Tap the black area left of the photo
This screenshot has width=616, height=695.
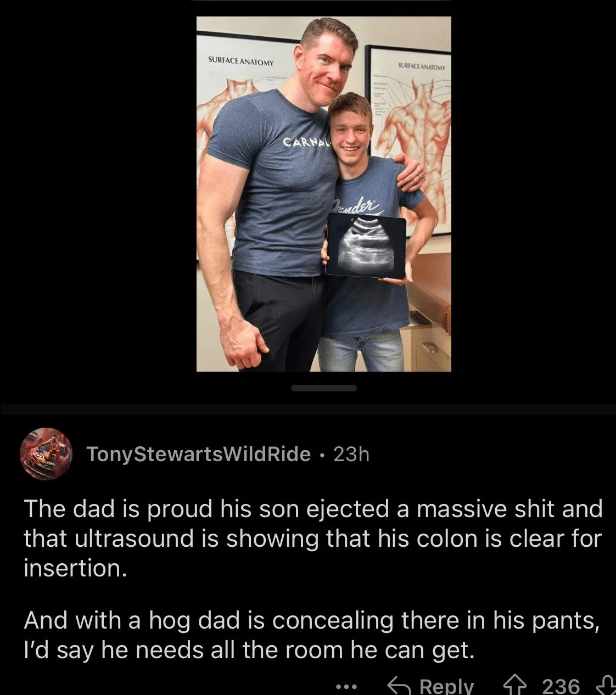tap(98, 192)
